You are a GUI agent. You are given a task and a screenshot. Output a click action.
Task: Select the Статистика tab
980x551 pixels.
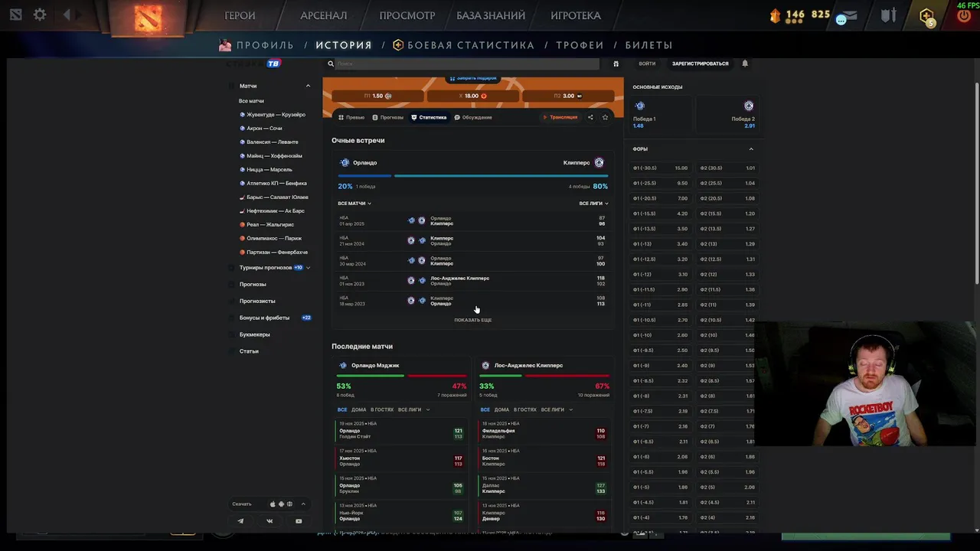(429, 117)
